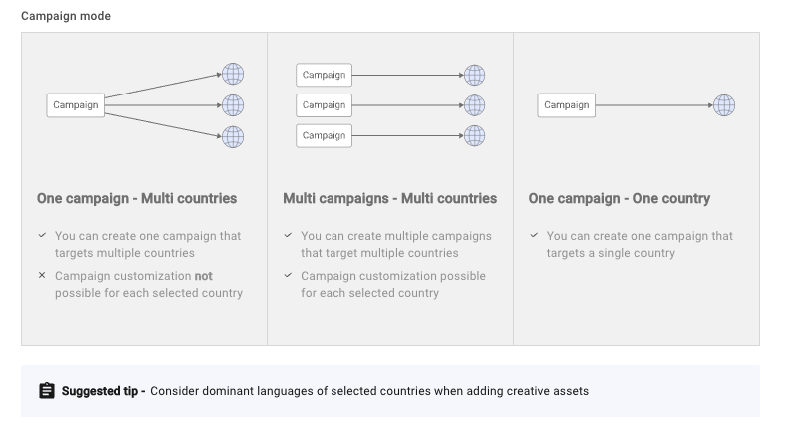Click middle globe in Multi campaigns diagram

474,105
